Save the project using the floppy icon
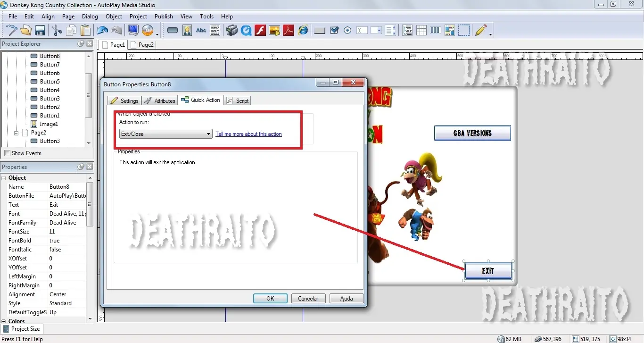 coord(40,30)
